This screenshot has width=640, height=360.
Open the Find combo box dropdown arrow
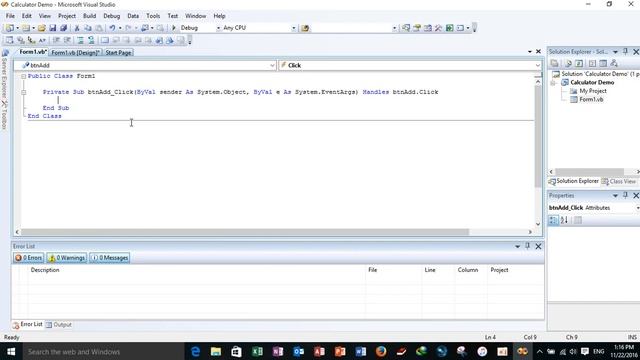(x=394, y=28)
